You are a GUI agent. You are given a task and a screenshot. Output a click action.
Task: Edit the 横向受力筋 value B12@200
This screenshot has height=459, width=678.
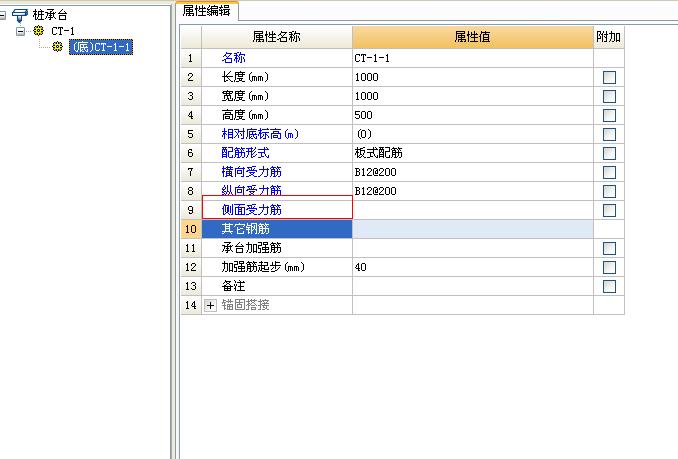(x=473, y=172)
